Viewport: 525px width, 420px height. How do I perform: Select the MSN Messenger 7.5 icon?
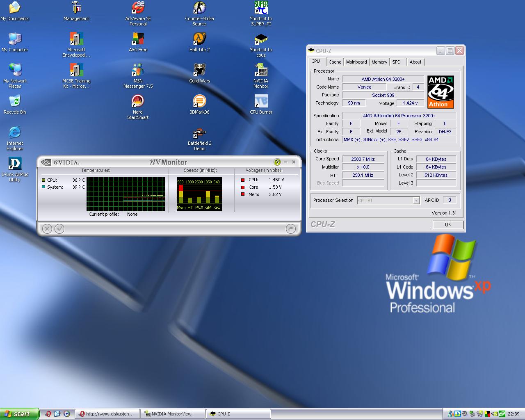coord(138,75)
